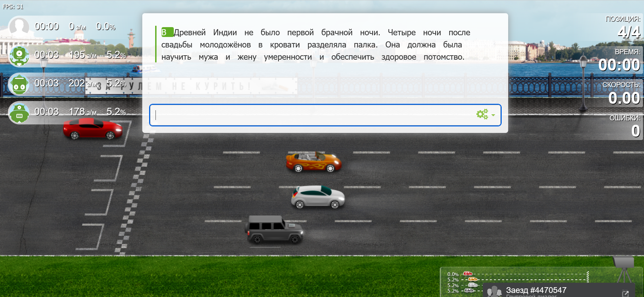Click the '178 з/м' speed value
The image size is (644, 297).
pyautogui.click(x=83, y=112)
